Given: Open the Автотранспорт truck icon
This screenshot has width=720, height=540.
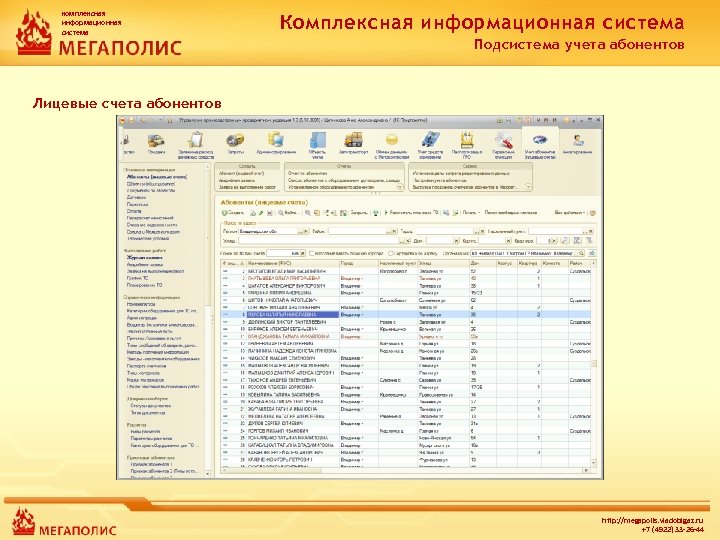Looking at the screenshot, I should click(353, 140).
